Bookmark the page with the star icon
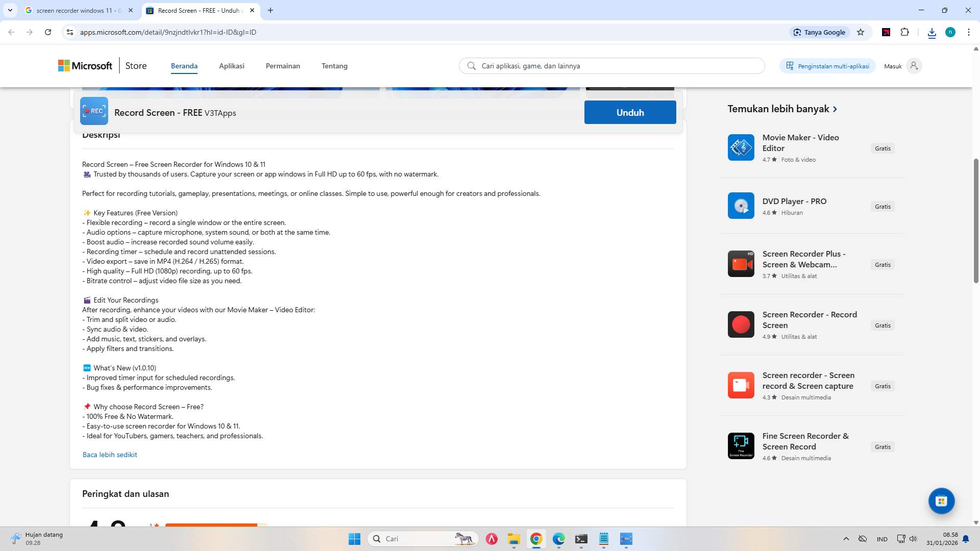The width and height of the screenshot is (980, 551). [861, 32]
